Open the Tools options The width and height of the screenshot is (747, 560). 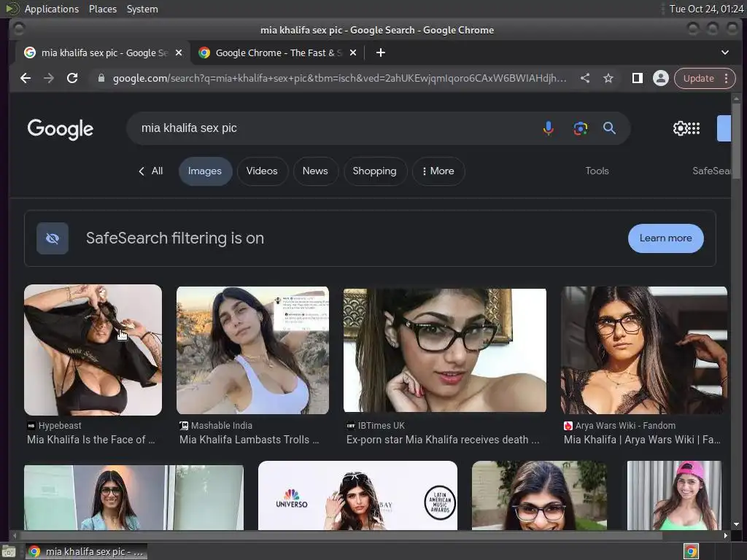tap(597, 171)
